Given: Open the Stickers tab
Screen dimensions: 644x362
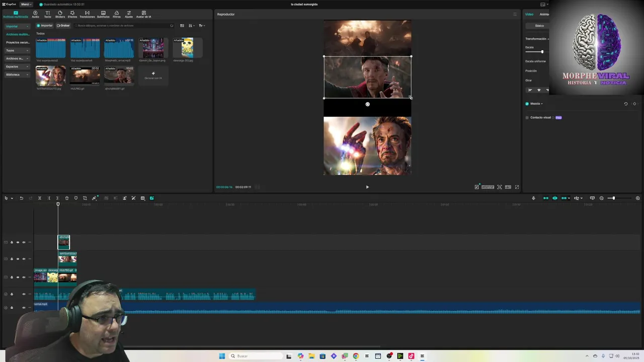Looking at the screenshot, I should [60, 14].
